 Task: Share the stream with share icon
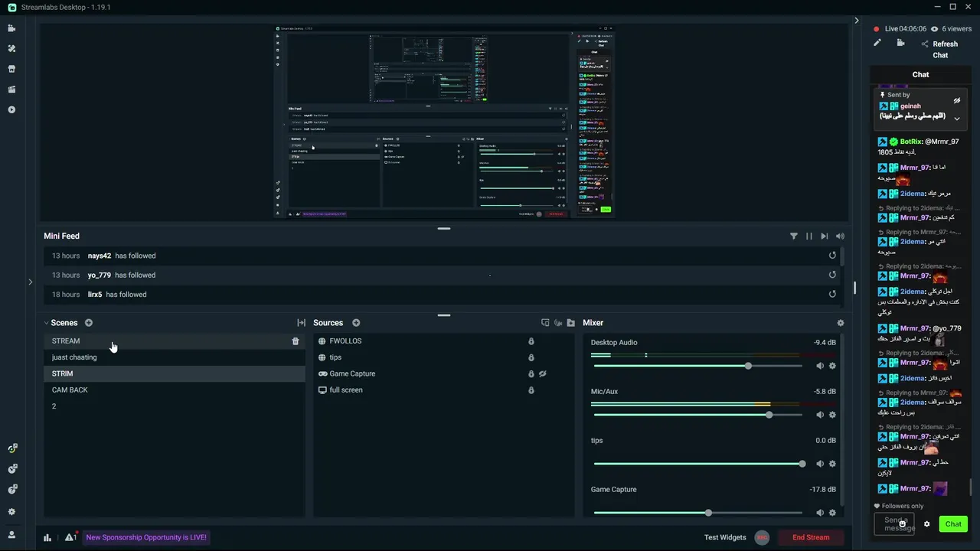point(925,44)
